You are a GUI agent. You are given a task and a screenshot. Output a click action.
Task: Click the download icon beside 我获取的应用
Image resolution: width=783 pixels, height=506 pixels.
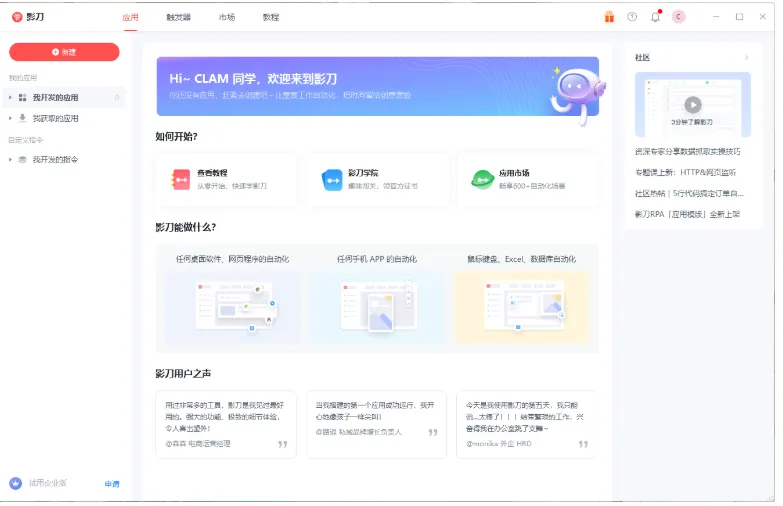tap(22, 118)
